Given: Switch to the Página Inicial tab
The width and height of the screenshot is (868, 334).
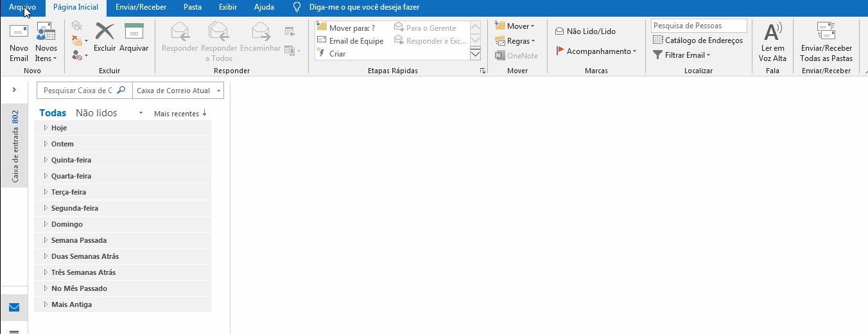Looking at the screenshot, I should click(x=76, y=8).
